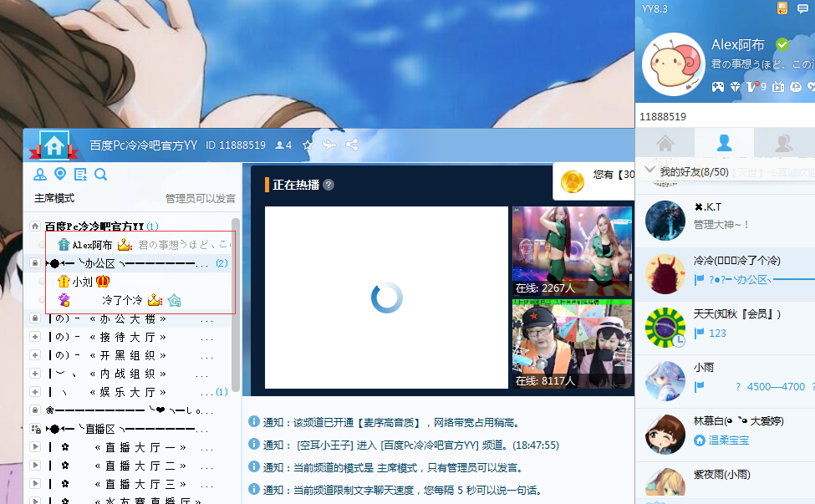Click the green online status check icon
Screen dimensions: 815x504
coord(782,44)
